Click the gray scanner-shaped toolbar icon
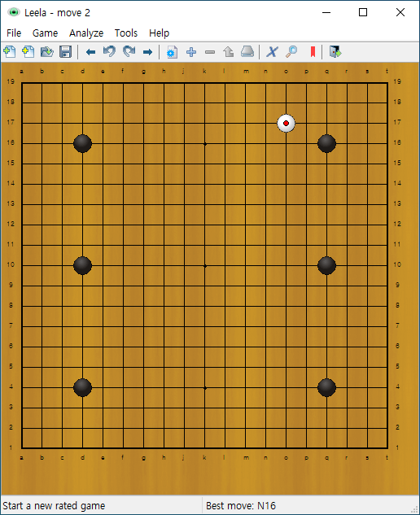Screen dimensions: 420x515 (x=247, y=52)
